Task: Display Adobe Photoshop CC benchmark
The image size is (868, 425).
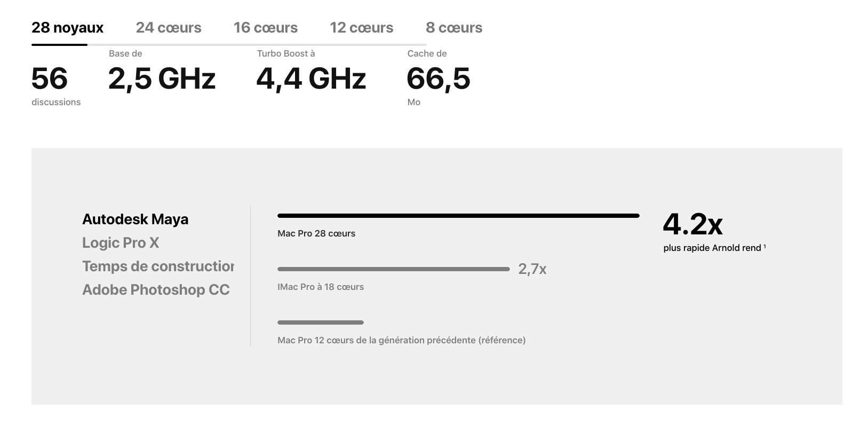Action: [156, 290]
